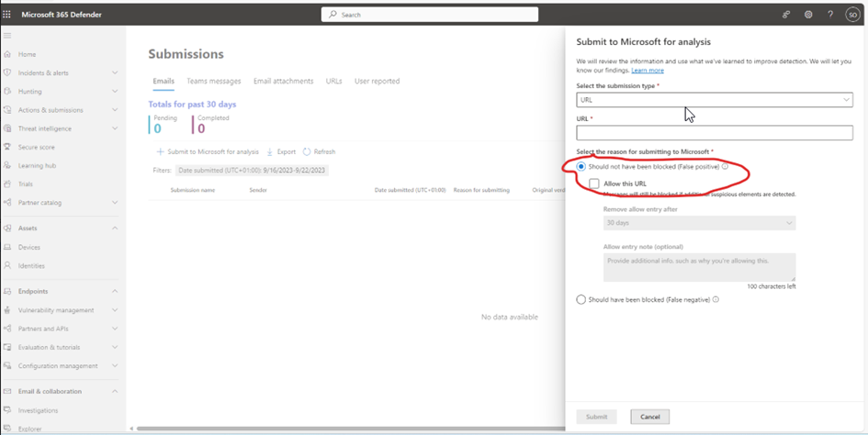Select Should have been blocked radio

pyautogui.click(x=581, y=299)
